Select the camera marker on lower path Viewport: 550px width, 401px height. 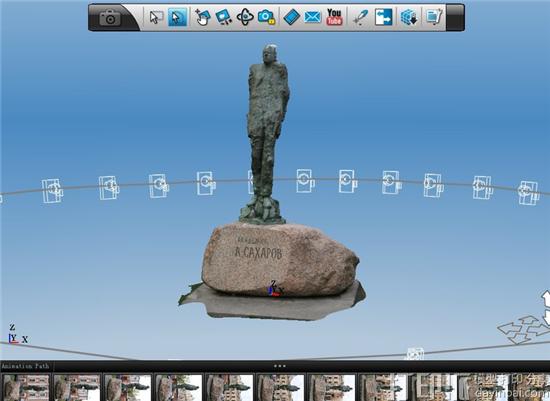click(415, 353)
